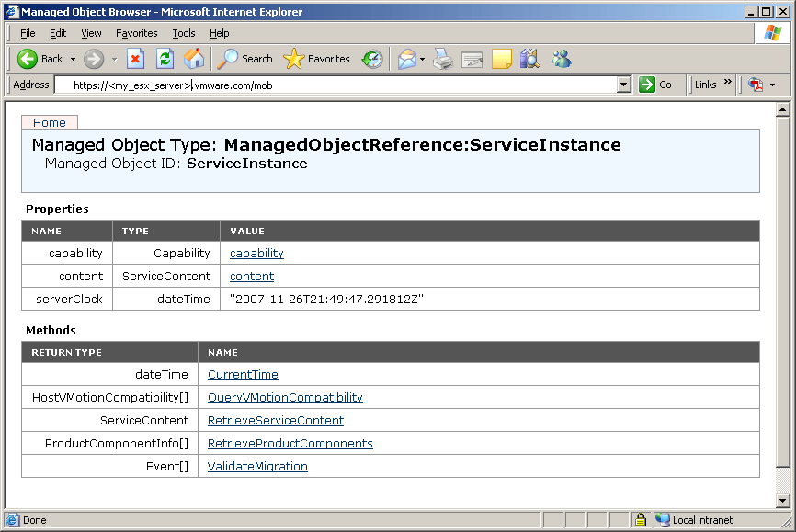Open the Favorites star button
The height and width of the screenshot is (532, 796).
tap(317, 59)
